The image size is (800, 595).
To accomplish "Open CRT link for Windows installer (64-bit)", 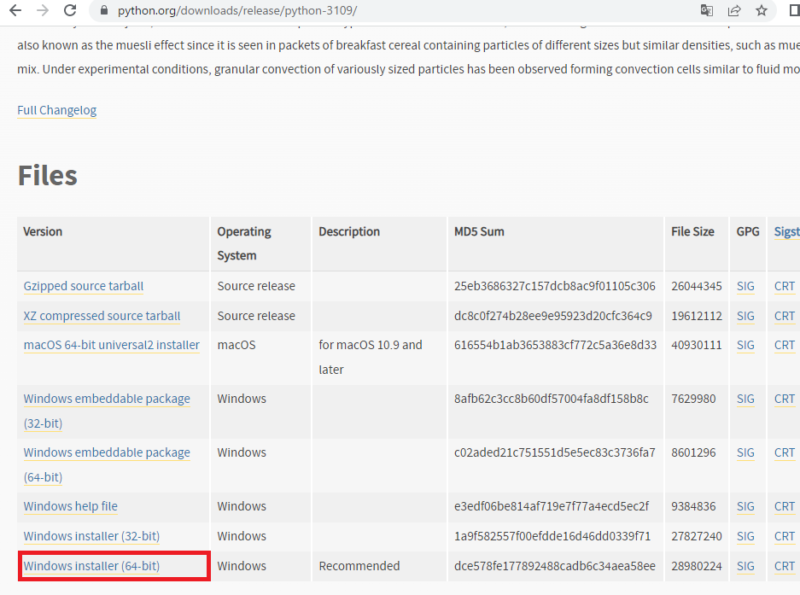I will pyautogui.click(x=784, y=566).
